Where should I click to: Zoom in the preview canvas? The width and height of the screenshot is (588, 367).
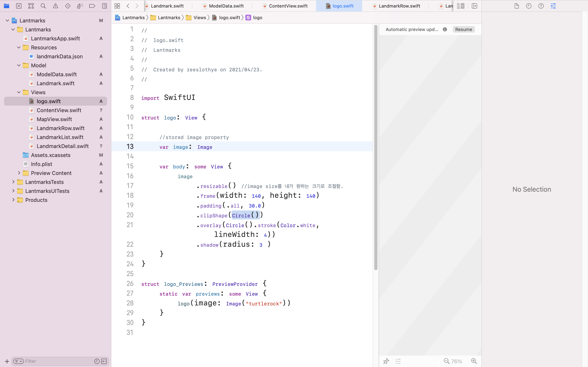(x=474, y=361)
